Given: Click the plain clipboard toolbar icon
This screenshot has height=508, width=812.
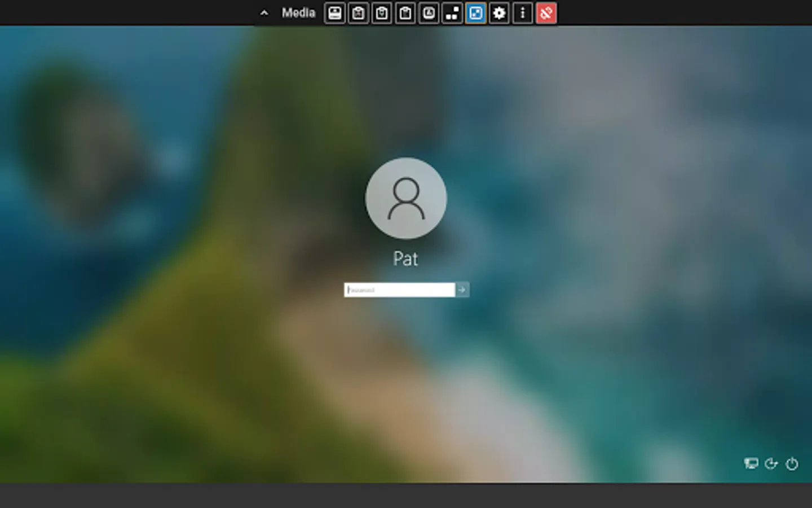Looking at the screenshot, I should pos(405,13).
